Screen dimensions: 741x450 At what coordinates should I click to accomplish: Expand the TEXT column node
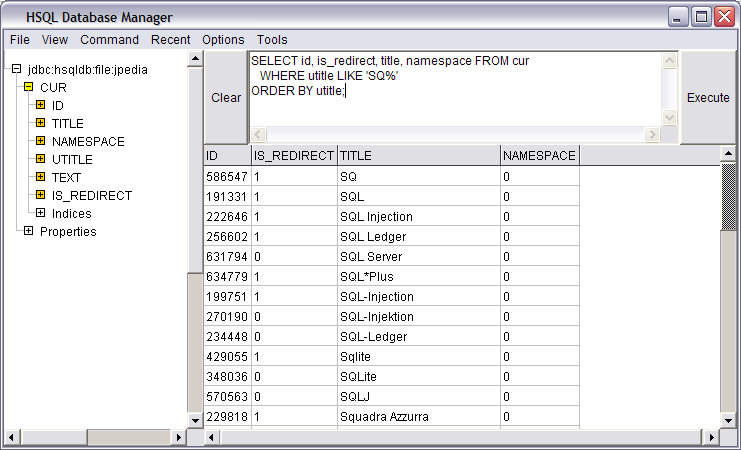point(41,177)
